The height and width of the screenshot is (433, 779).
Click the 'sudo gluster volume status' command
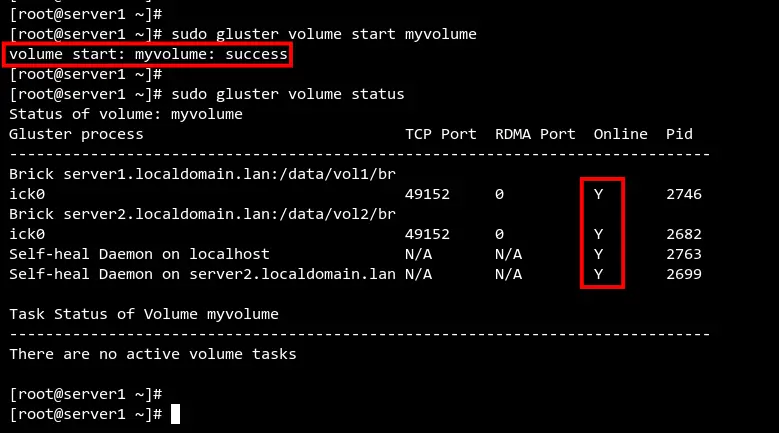(x=287, y=94)
